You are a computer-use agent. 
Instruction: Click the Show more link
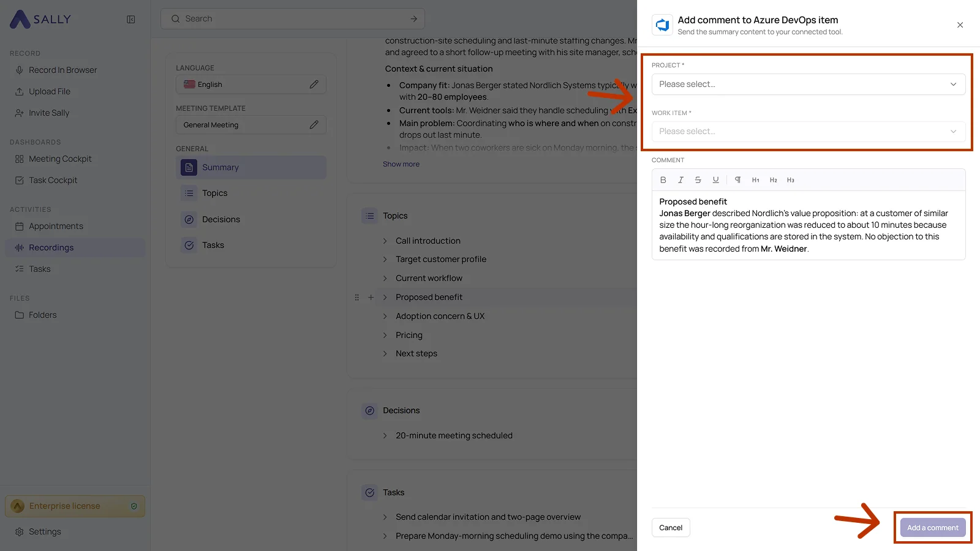tap(401, 164)
